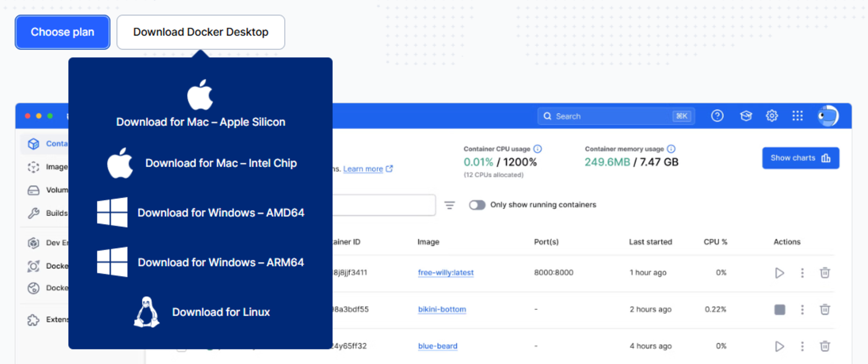Viewport: 868px width, 364px height.
Task: Click the Apple logo above Apple Silicon
Action: [200, 94]
